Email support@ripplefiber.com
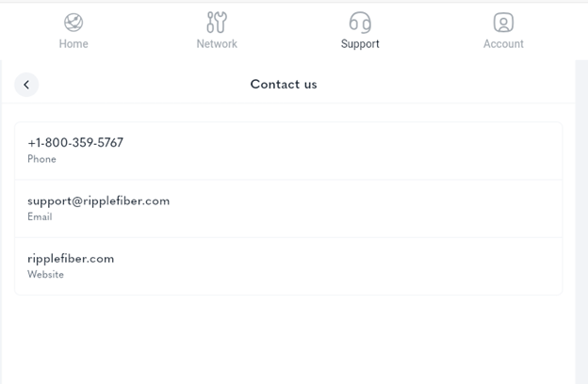The image size is (588, 384). [x=98, y=201]
